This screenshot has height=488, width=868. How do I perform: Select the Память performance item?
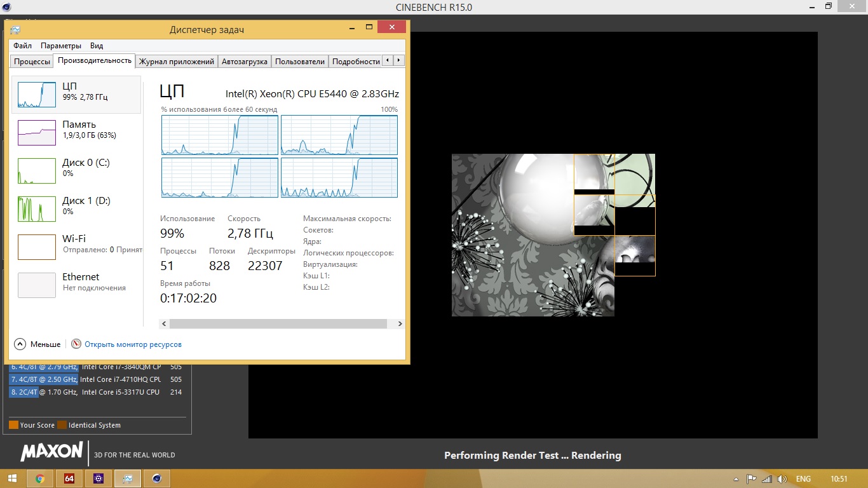[x=76, y=133]
